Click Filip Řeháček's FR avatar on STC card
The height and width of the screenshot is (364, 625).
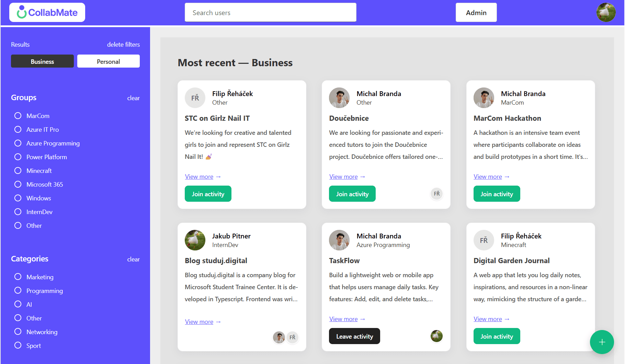[x=195, y=98]
